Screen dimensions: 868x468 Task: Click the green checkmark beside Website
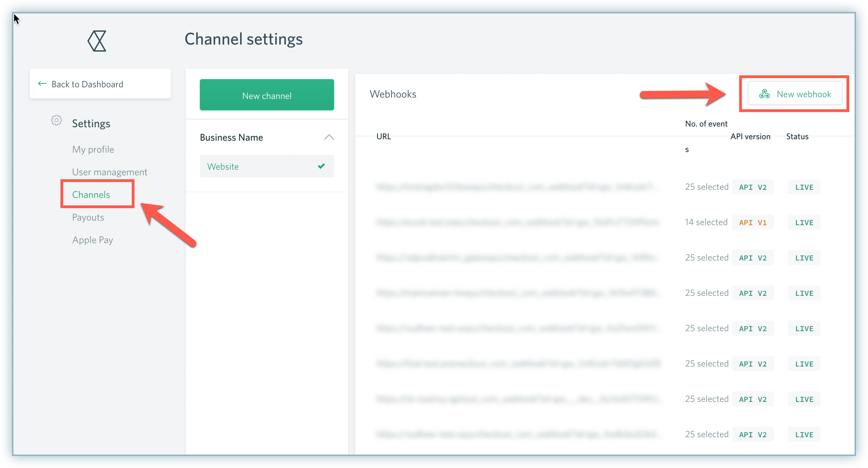tap(321, 166)
